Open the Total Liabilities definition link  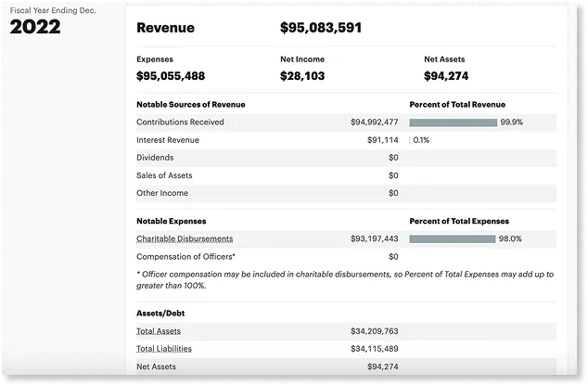pos(164,349)
